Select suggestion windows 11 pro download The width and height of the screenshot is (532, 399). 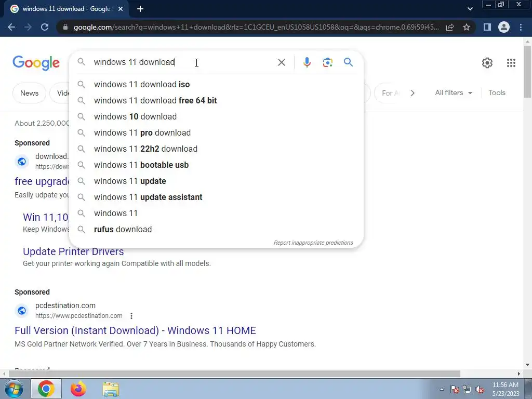pos(216,132)
